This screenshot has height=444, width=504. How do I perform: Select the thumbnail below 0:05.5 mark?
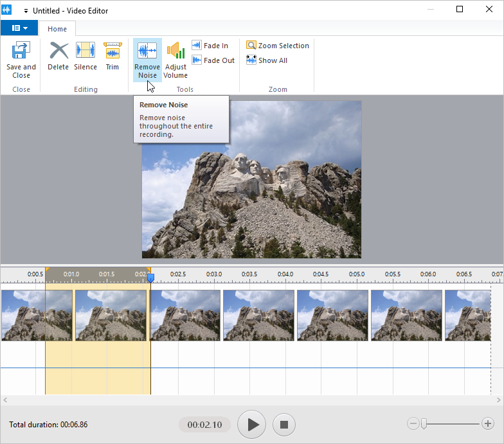[406, 315]
